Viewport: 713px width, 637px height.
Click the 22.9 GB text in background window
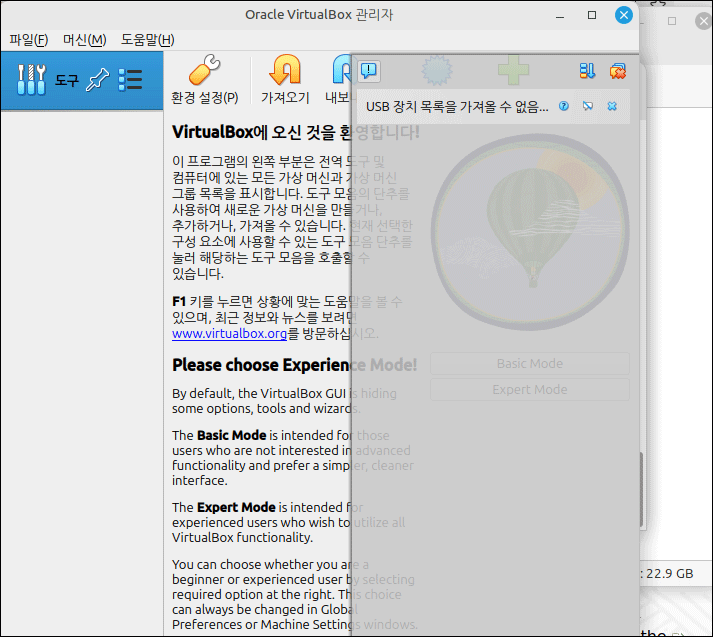(x=669, y=573)
